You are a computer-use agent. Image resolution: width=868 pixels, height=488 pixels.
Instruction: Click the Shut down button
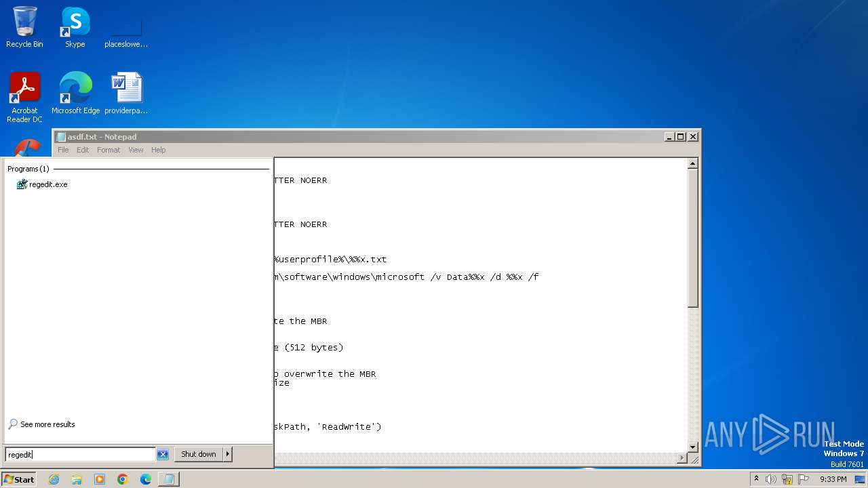199,454
